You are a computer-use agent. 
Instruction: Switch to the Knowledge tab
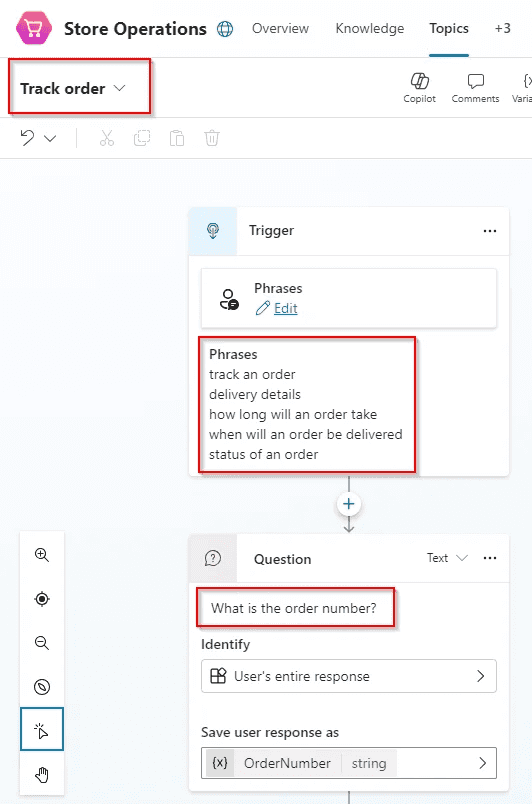370,28
